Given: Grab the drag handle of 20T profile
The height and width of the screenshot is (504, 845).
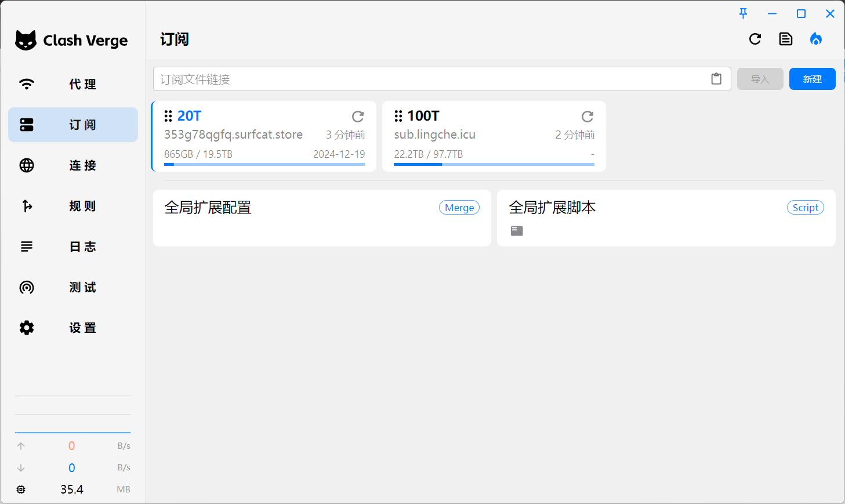Looking at the screenshot, I should click(x=168, y=116).
